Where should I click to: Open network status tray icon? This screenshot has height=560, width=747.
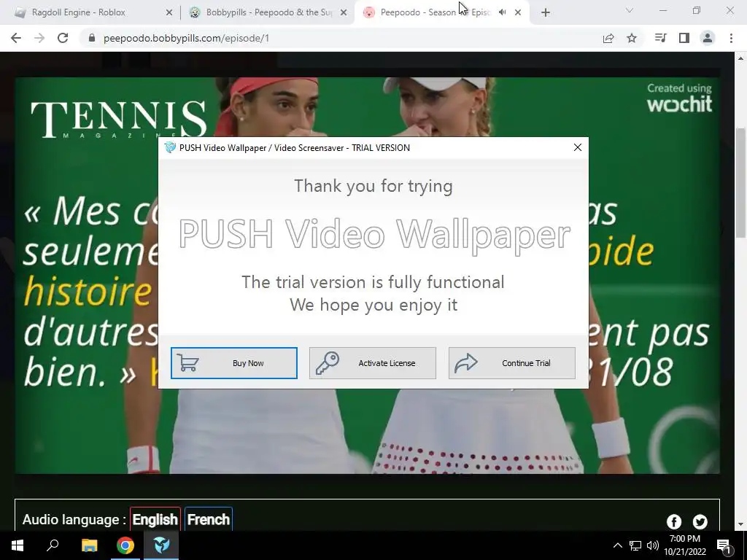pos(635,545)
